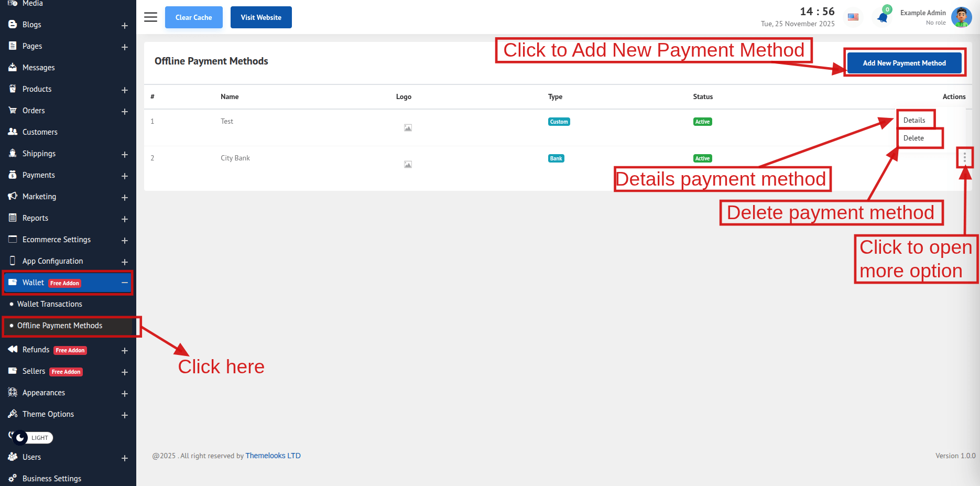980x486 pixels.
Task: Click the Add New Payment Method button
Action: [904, 63]
